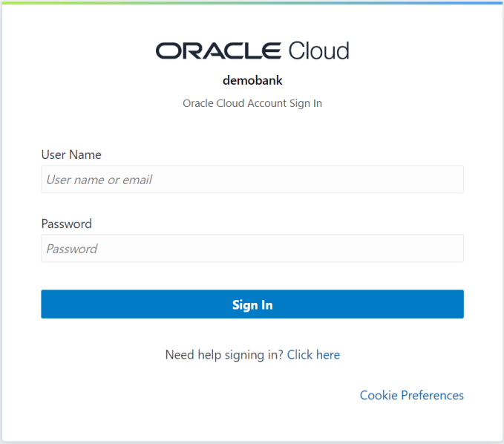Click the italic Password placeholder text
The height and width of the screenshot is (444, 504).
[x=72, y=249]
